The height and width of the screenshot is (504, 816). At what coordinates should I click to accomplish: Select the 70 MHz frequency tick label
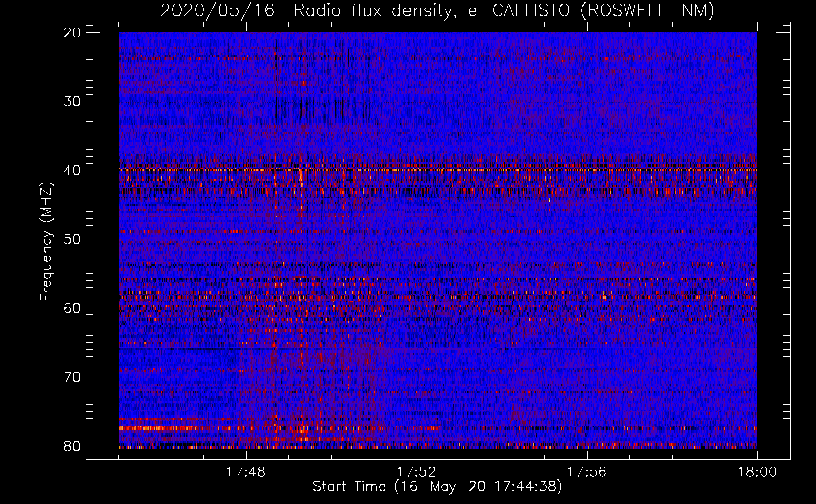click(x=72, y=377)
